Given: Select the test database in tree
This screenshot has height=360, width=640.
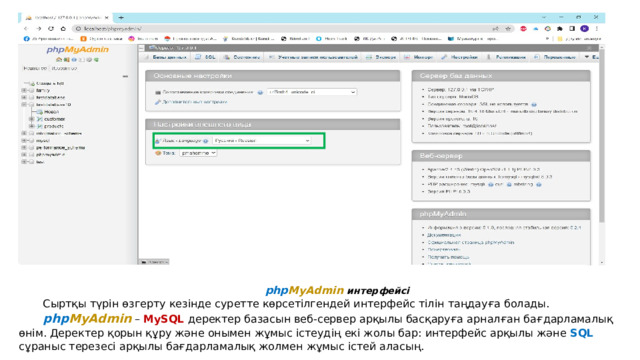Looking at the screenshot, I should (x=40, y=162).
